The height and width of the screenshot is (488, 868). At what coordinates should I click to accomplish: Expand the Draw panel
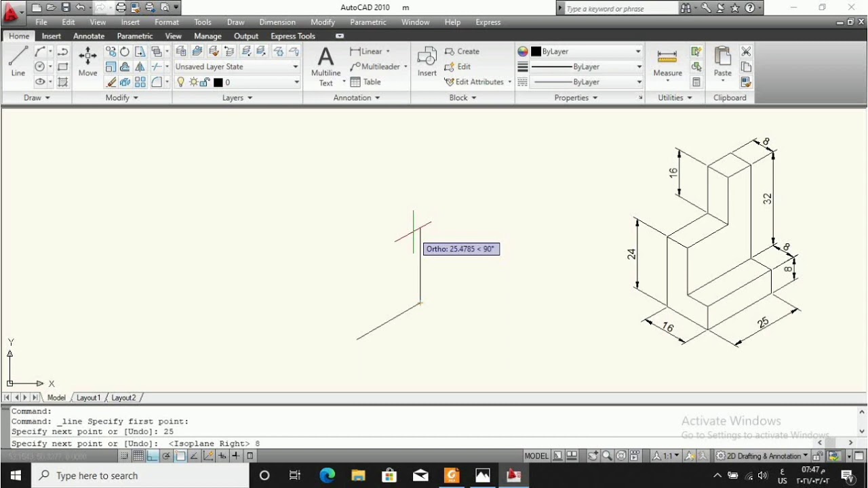[x=37, y=98]
